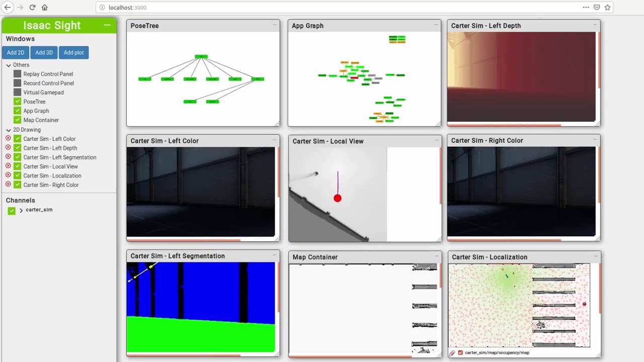Click the App Graph window title
This screenshot has height=362, width=644.
coord(307,26)
